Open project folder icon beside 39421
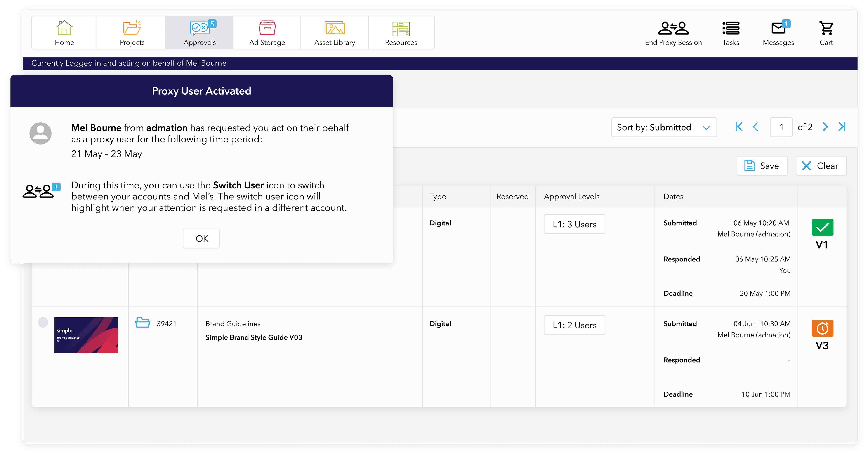Image resolution: width=868 pixels, height=456 pixels. pos(143,323)
